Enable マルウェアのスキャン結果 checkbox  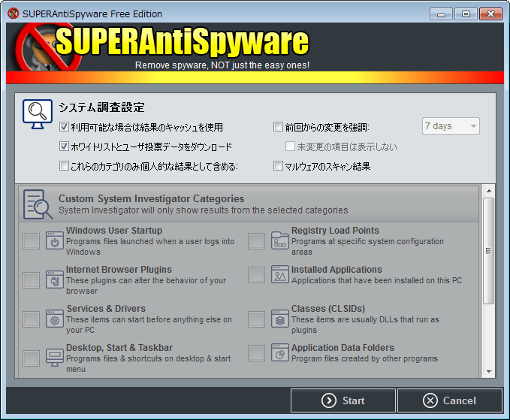click(x=278, y=165)
